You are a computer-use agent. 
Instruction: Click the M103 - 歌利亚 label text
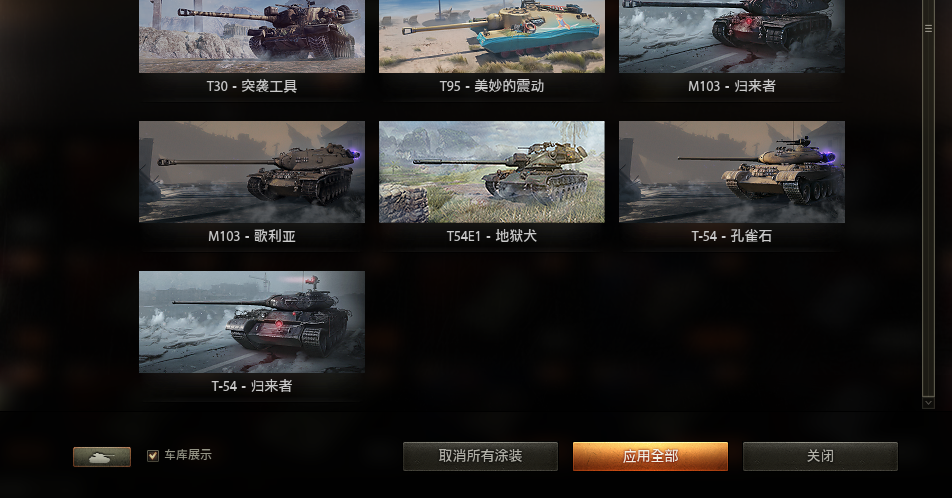[x=252, y=236]
